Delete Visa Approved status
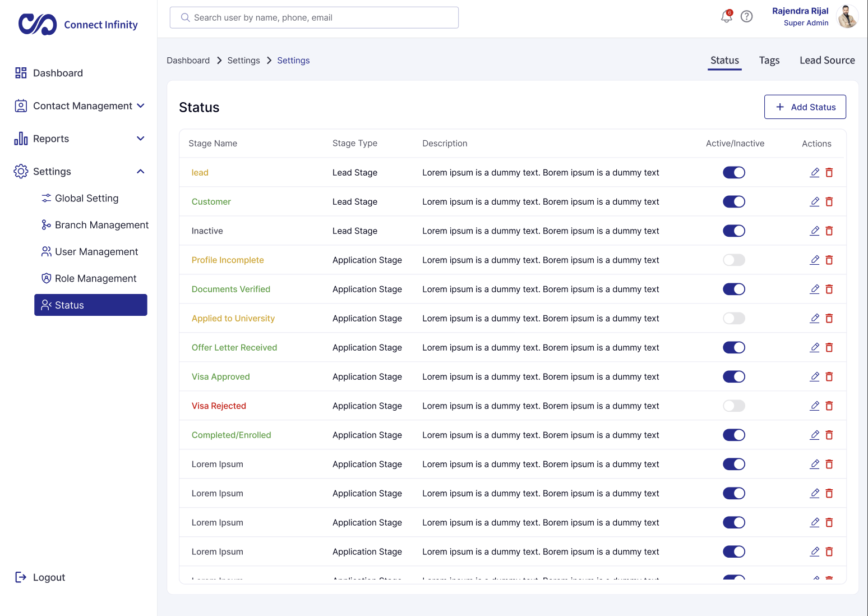868x616 pixels. [x=829, y=376]
